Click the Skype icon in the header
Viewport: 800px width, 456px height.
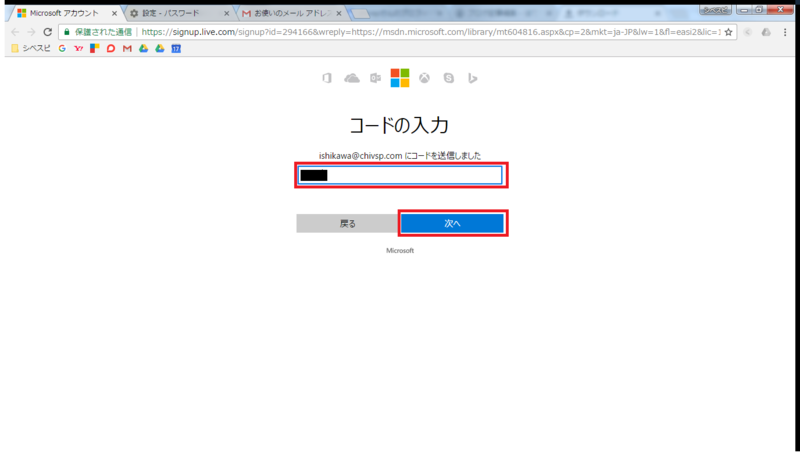(448, 78)
